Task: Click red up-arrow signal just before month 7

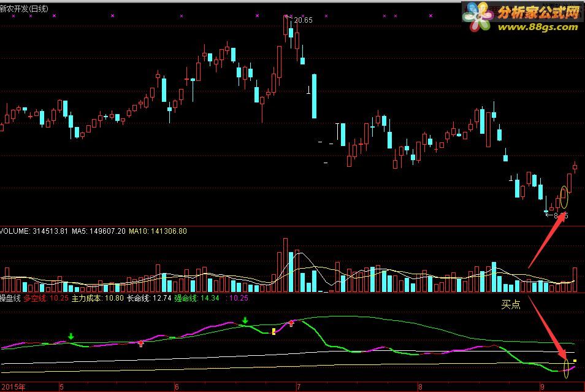Action: [291, 324]
